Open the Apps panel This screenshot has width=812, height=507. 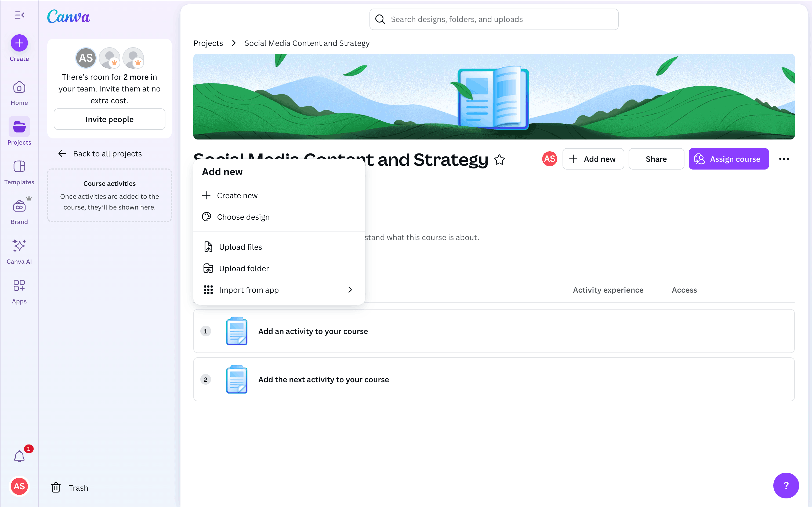tap(19, 291)
